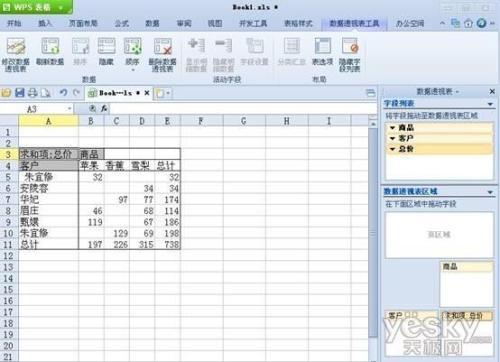This screenshot has height=362, width=500.
Task: Expand the 总价 field arrow in field list
Action: 392,149
